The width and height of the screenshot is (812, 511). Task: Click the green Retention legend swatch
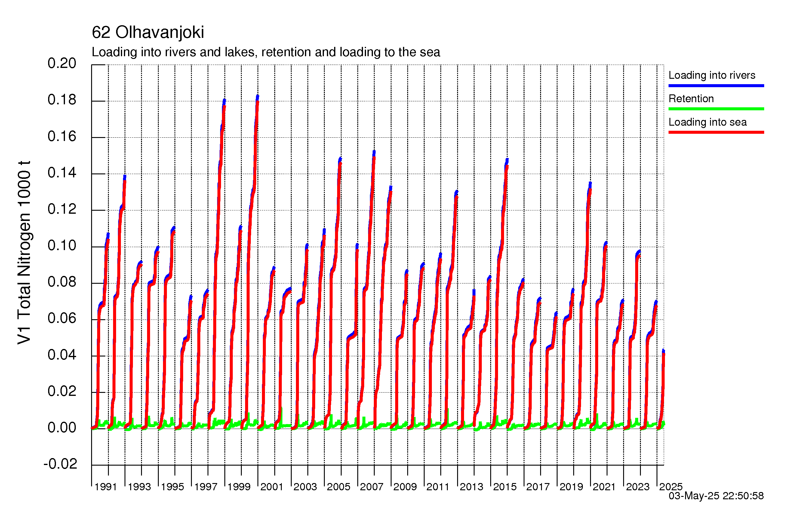click(716, 109)
